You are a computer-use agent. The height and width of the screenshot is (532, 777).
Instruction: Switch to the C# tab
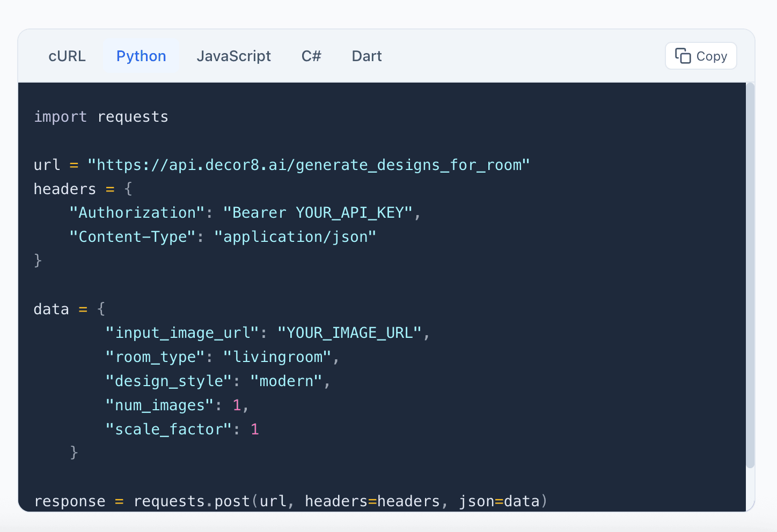coord(311,56)
